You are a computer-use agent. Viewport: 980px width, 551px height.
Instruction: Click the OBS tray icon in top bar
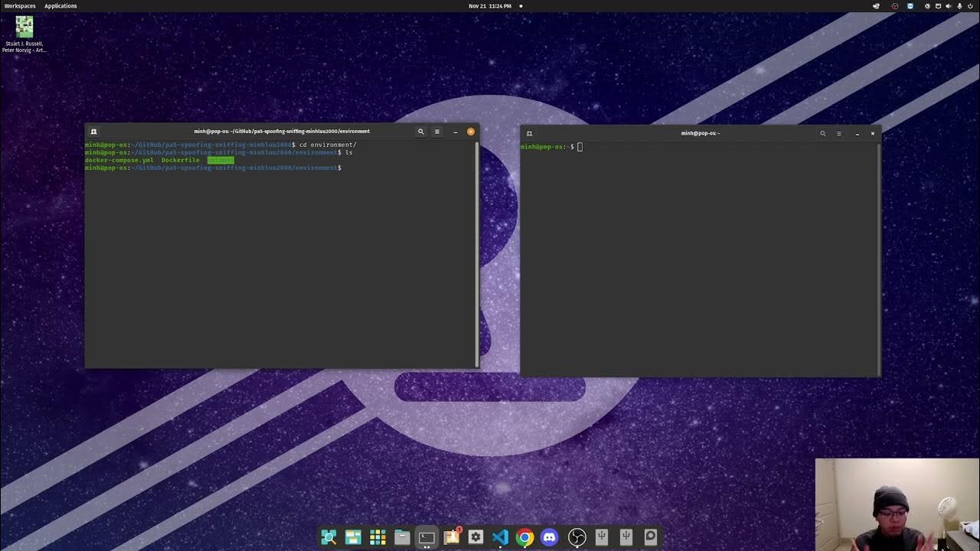pos(895,6)
